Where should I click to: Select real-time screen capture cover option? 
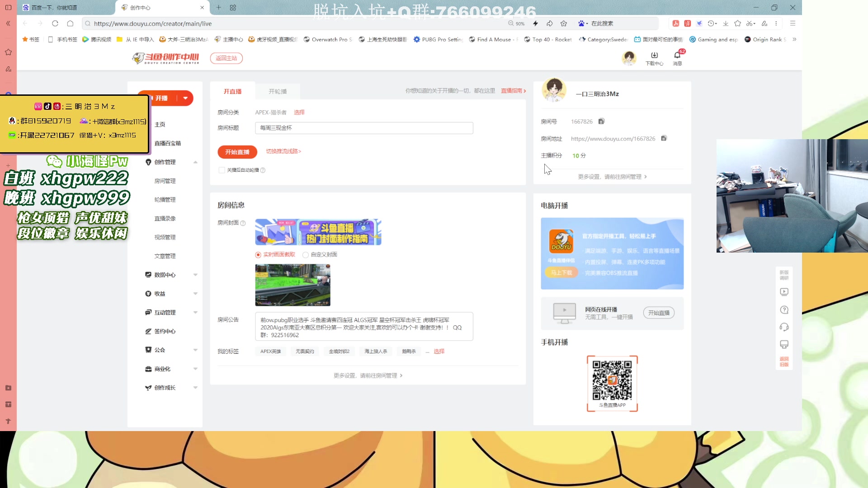[258, 255]
